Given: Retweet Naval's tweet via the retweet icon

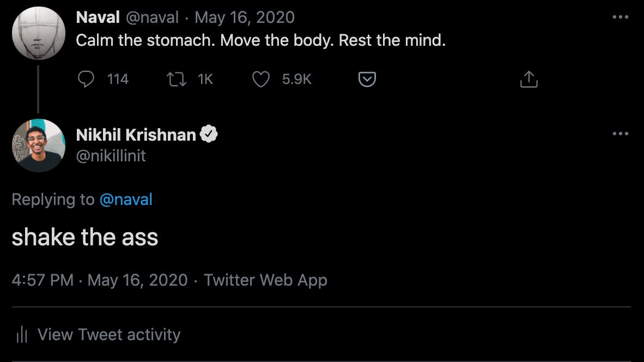Looking at the screenshot, I should [x=177, y=80].
